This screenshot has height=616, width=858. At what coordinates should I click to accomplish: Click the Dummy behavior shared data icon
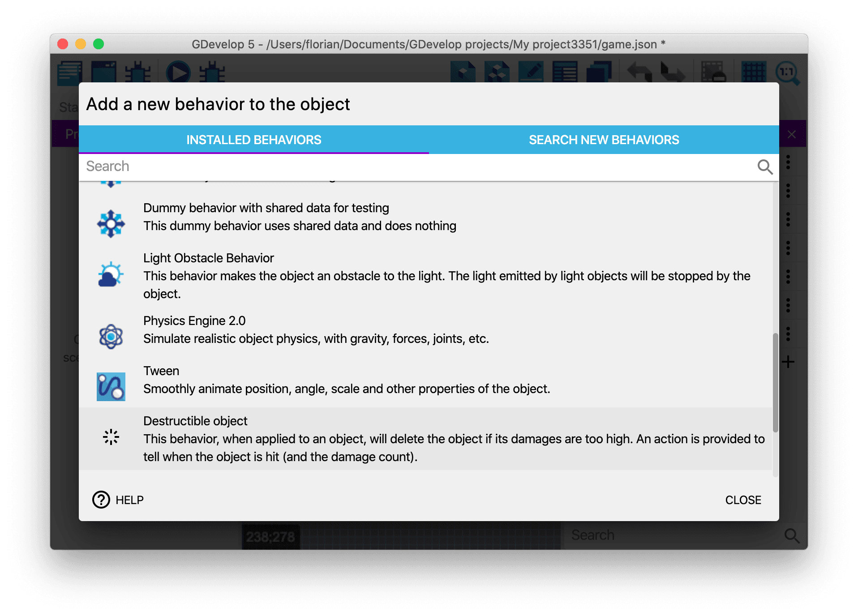pyautogui.click(x=111, y=223)
